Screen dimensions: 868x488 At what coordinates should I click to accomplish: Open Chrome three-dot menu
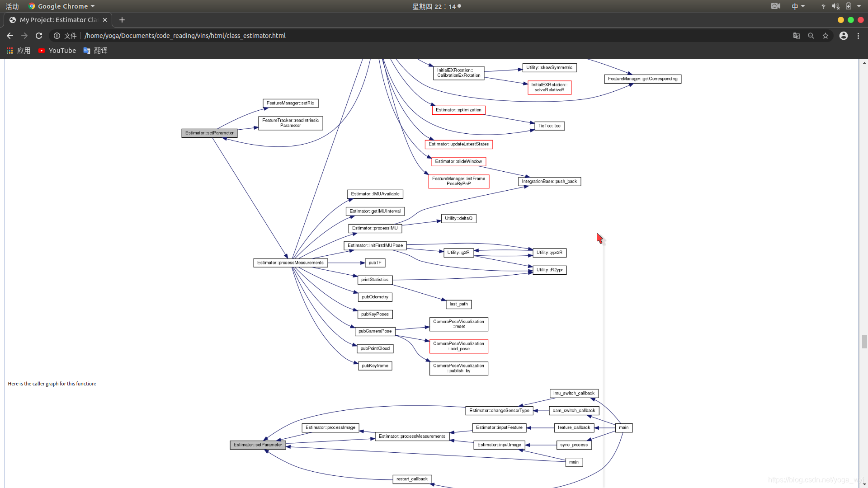tap(859, 36)
